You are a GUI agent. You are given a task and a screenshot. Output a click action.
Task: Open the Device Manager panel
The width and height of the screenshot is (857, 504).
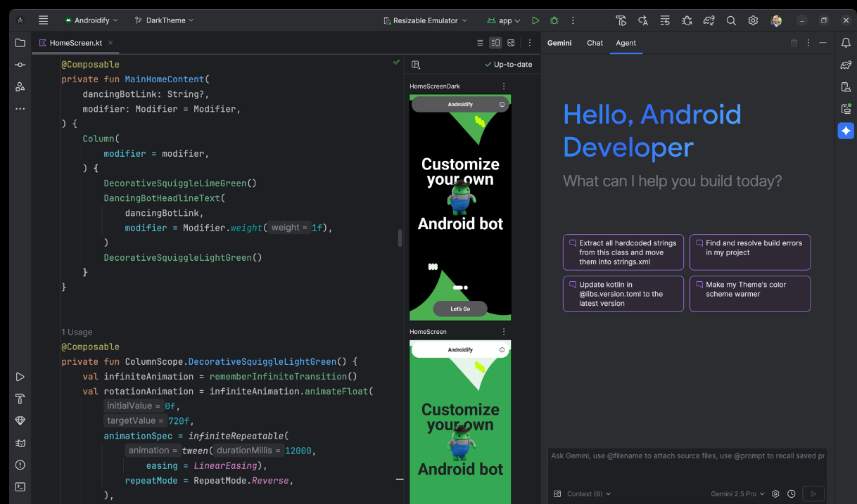(x=846, y=87)
